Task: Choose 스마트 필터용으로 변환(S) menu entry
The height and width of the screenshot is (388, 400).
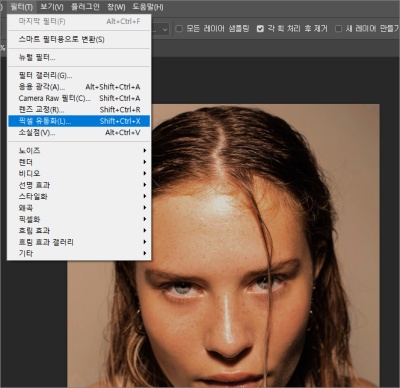Action: [x=79, y=39]
